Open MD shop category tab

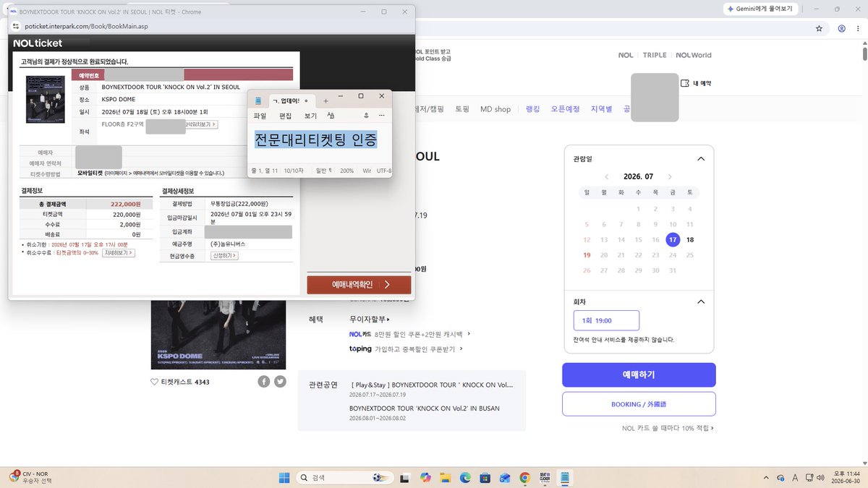click(x=495, y=109)
